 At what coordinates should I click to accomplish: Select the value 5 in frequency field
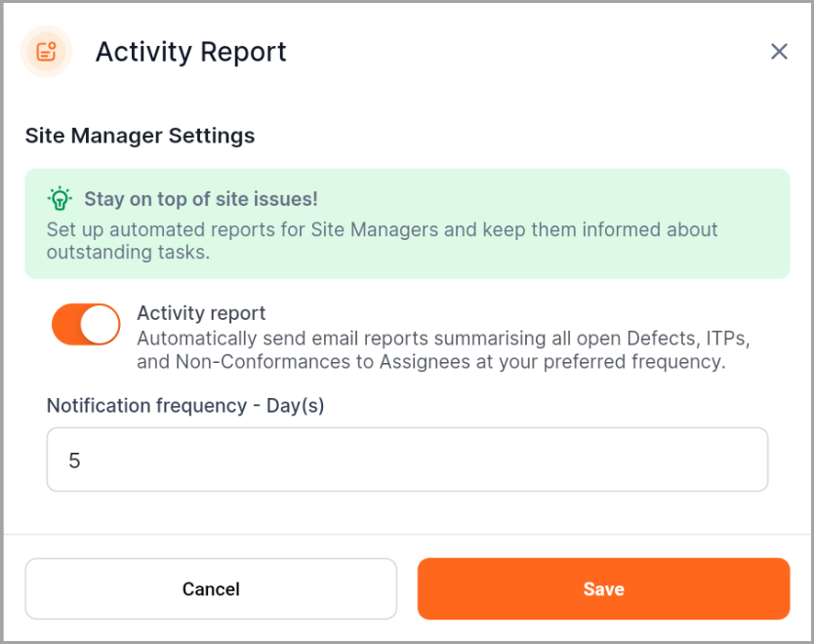[74, 461]
